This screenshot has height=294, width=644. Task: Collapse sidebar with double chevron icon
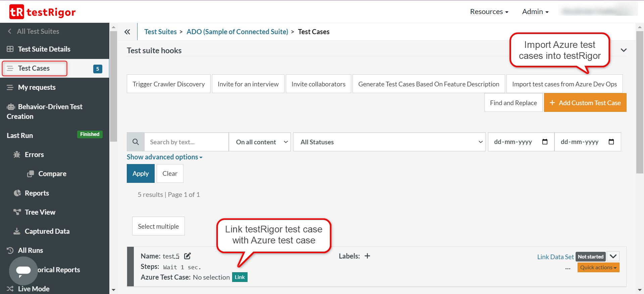(127, 32)
